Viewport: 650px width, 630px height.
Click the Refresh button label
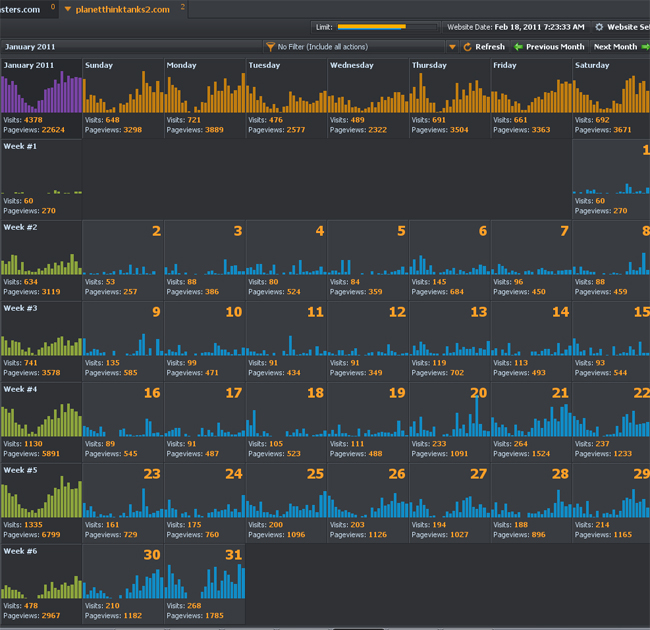490,47
